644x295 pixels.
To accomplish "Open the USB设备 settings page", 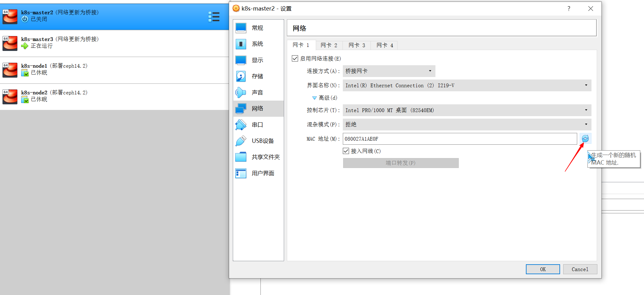I will click(x=262, y=141).
